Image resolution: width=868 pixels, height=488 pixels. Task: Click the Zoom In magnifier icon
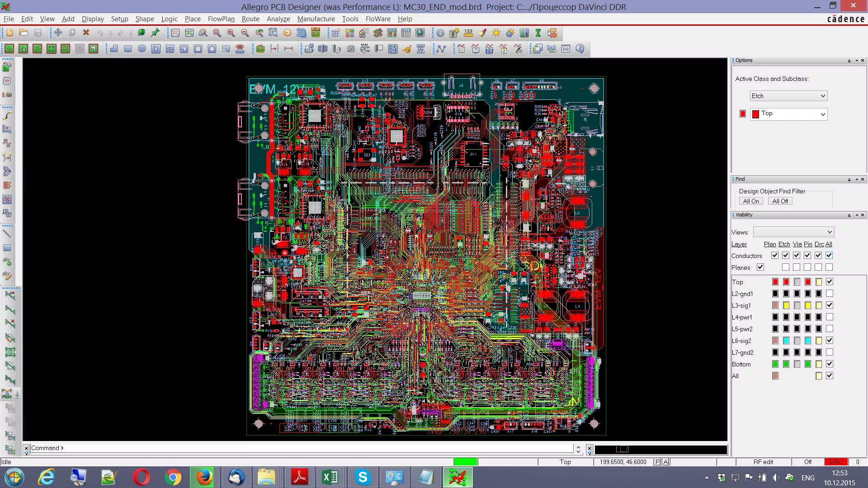pos(231,33)
